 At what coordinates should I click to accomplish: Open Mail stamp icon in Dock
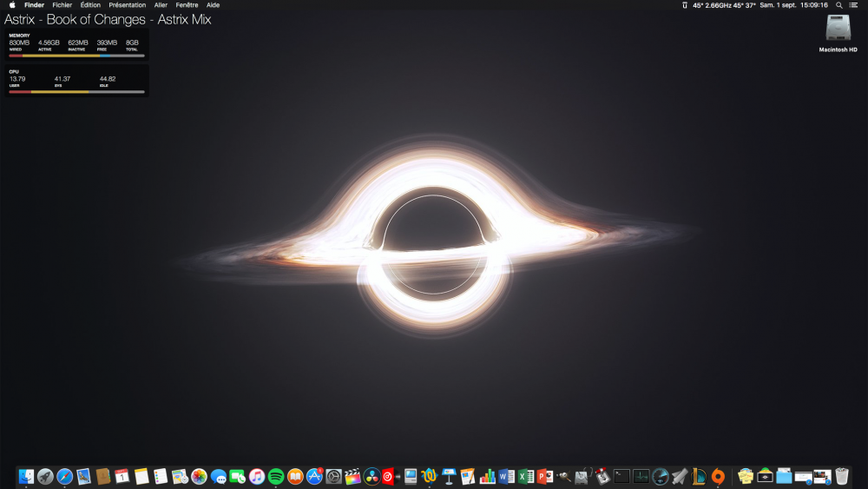[x=83, y=476]
